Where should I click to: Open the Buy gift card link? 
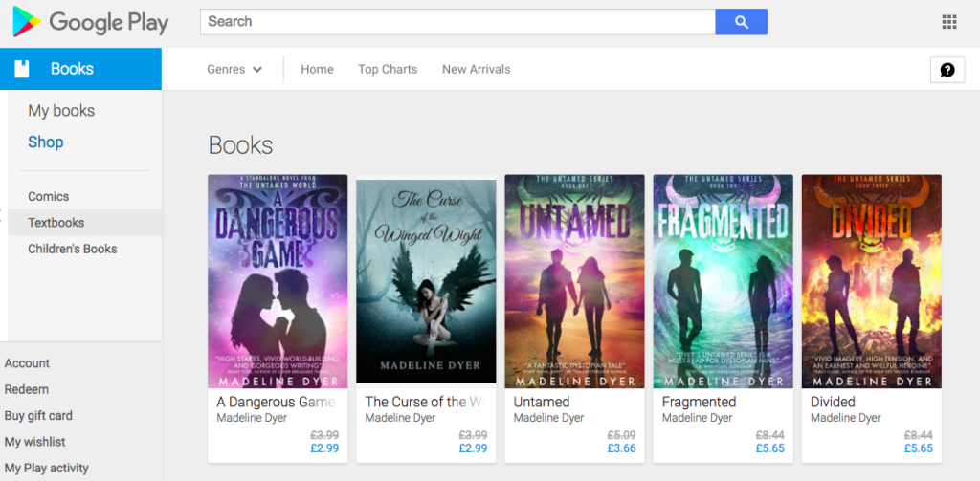(38, 415)
